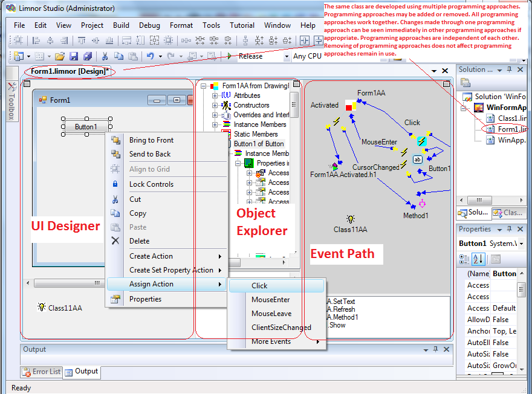Click Button1 on the Form1 designer
This screenshot has width=532, height=394.
click(x=85, y=127)
